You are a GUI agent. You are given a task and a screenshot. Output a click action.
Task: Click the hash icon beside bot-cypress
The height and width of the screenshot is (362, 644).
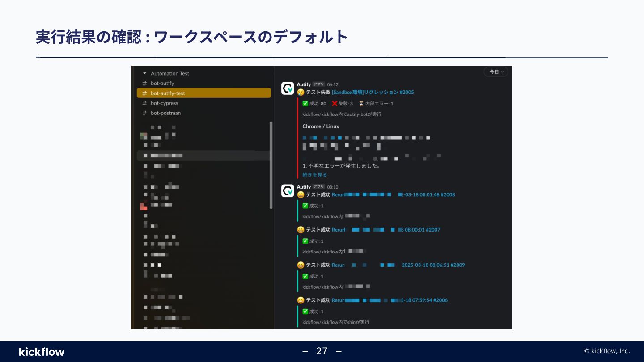(x=144, y=103)
